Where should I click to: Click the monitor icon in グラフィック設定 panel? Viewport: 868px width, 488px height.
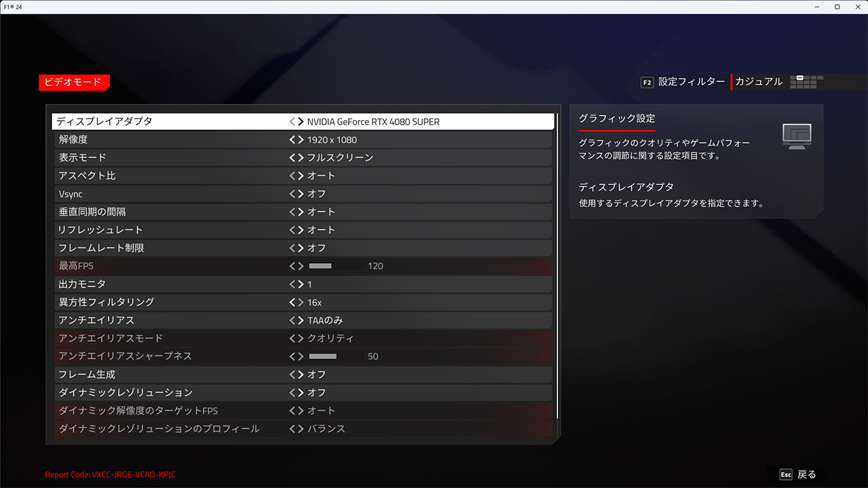click(x=797, y=136)
